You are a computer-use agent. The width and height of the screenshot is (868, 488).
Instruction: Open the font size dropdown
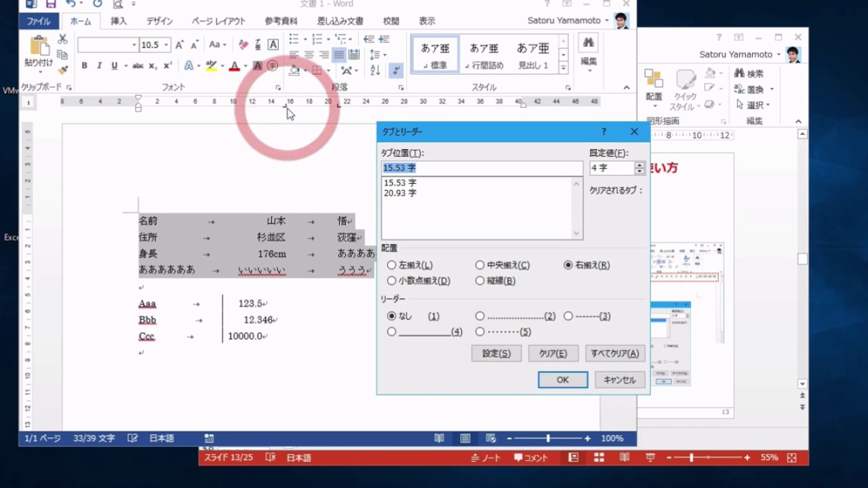[166, 45]
